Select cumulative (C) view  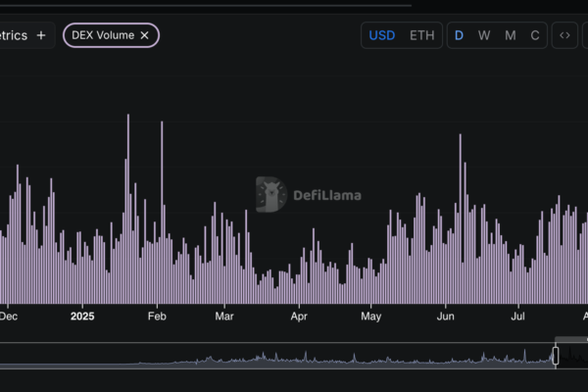click(535, 35)
